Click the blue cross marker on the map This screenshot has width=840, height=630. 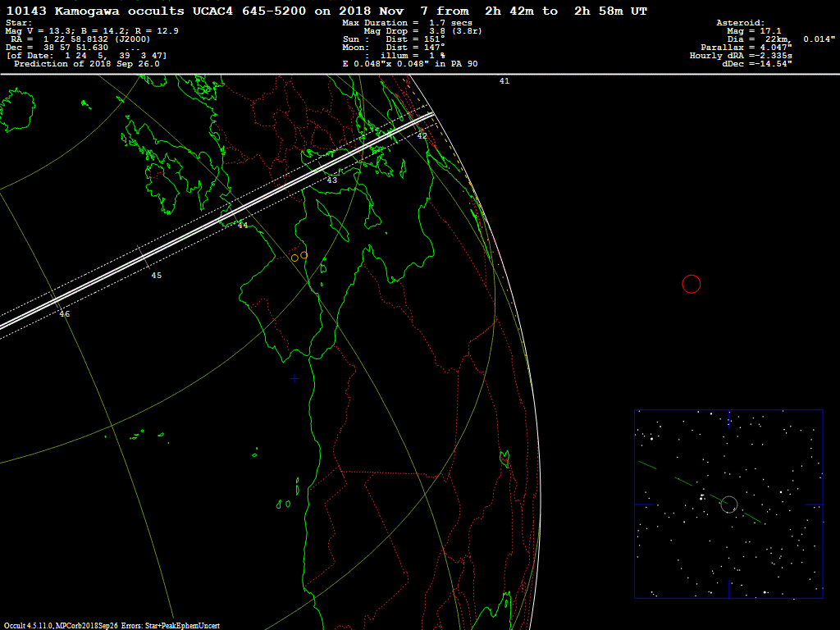point(294,378)
